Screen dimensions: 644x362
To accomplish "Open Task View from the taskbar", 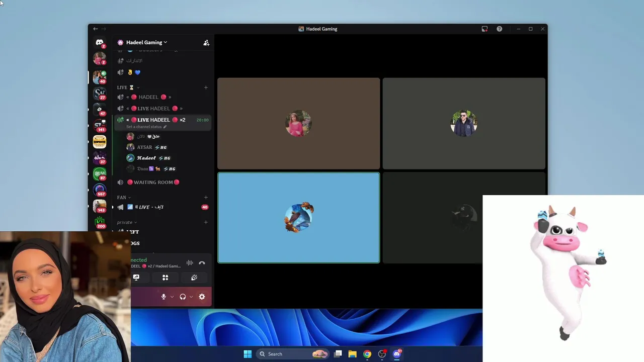I will click(338, 354).
